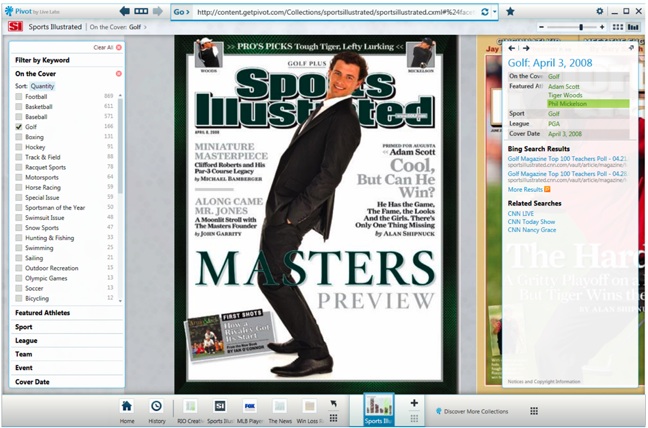Open the address bar dropdown arrow
The width and height of the screenshot is (648, 428).
[494, 12]
